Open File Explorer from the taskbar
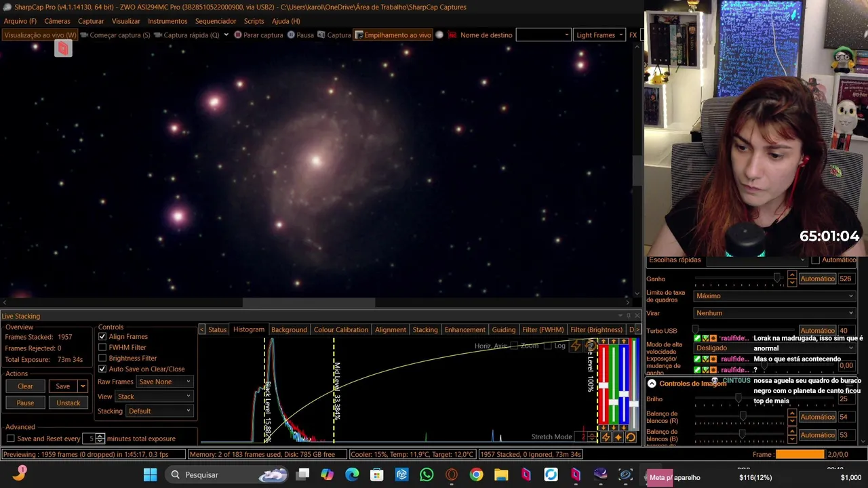This screenshot has height=488, width=868. (501, 474)
